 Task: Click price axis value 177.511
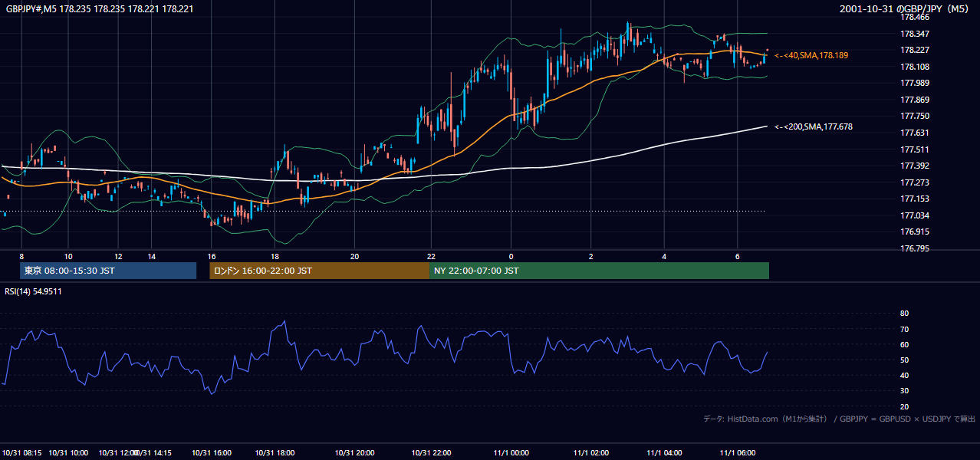(915, 149)
